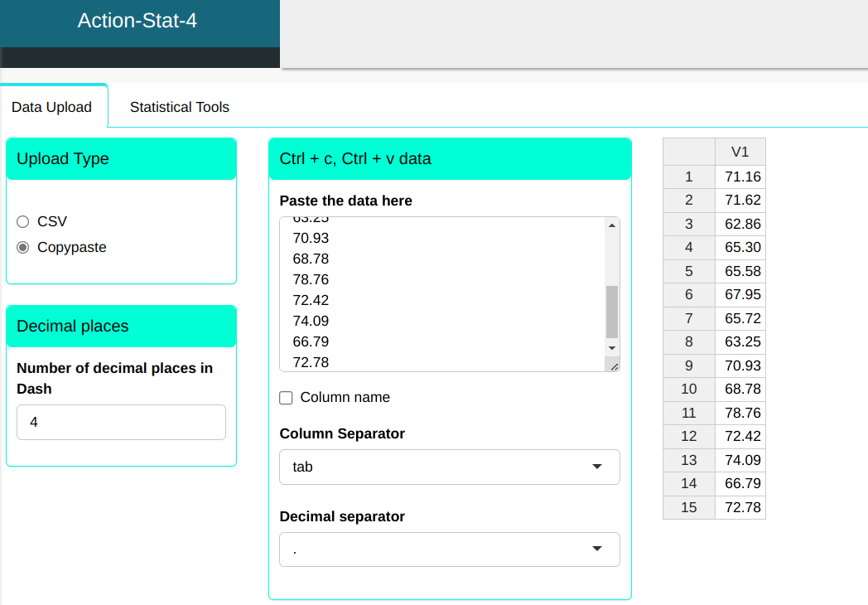
Task: Open the Column Separator dropdown showing tab
Action: pos(449,467)
